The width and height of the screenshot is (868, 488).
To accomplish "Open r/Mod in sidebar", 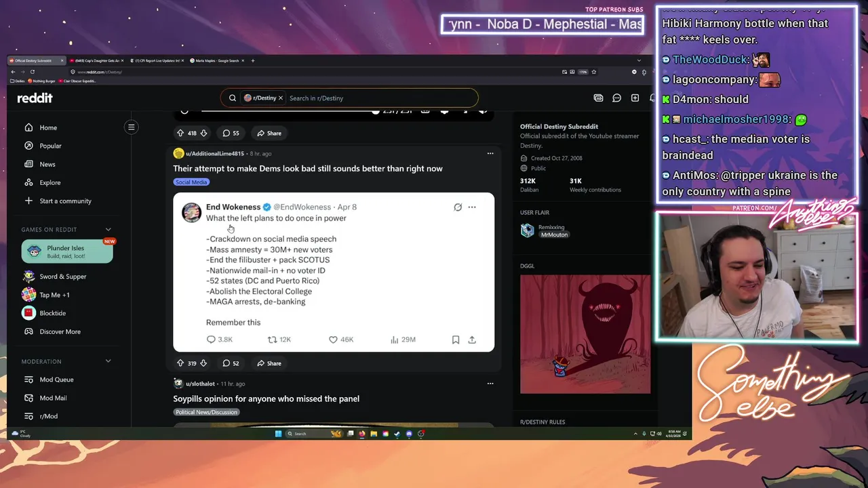I will pyautogui.click(x=48, y=416).
